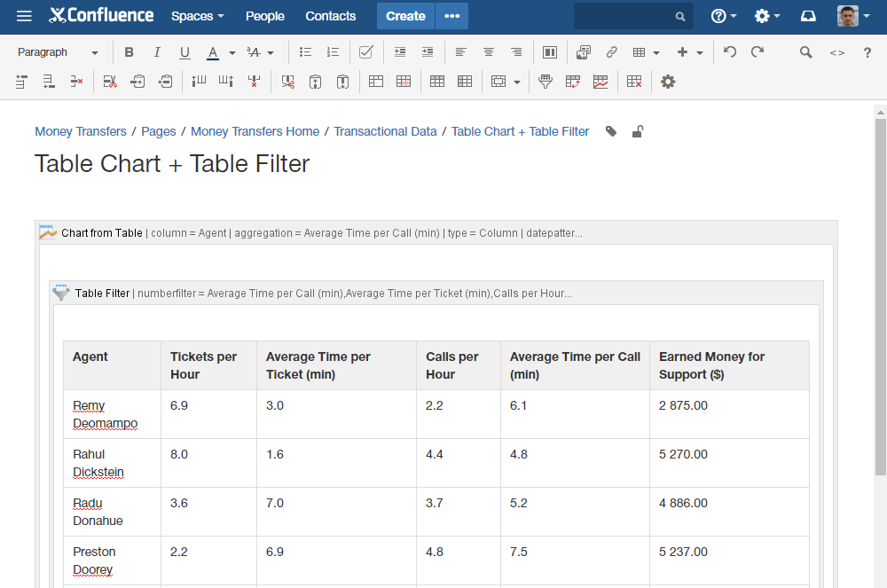Open the table settings gear in toolbar

pos(668,82)
